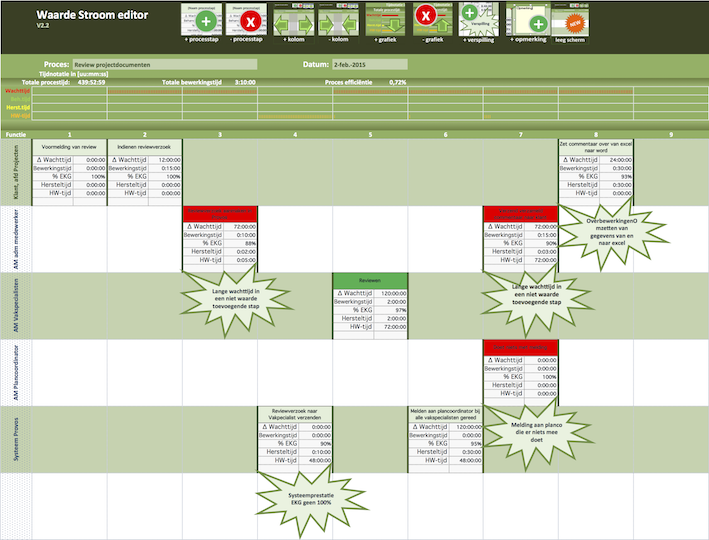Click Wachttijd 12:00:00 in Indienen reviewverzoek

(165, 160)
